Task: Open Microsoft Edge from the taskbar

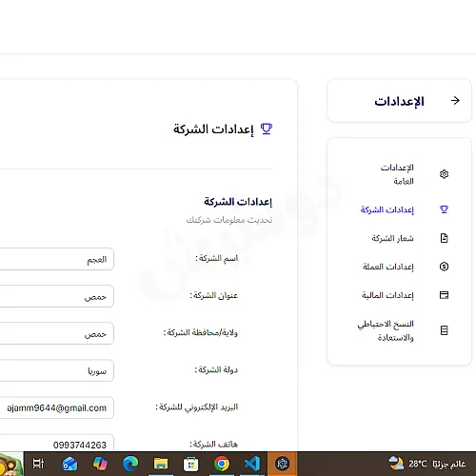Action: point(130,464)
